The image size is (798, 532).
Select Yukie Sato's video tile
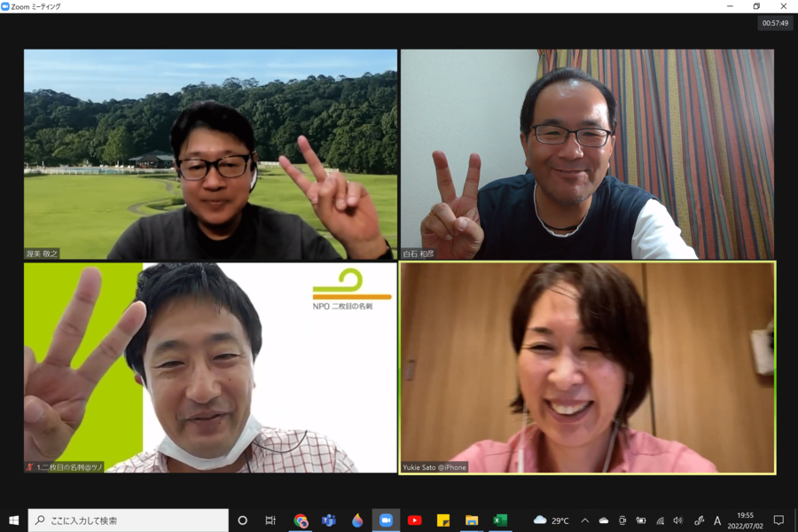(587, 367)
